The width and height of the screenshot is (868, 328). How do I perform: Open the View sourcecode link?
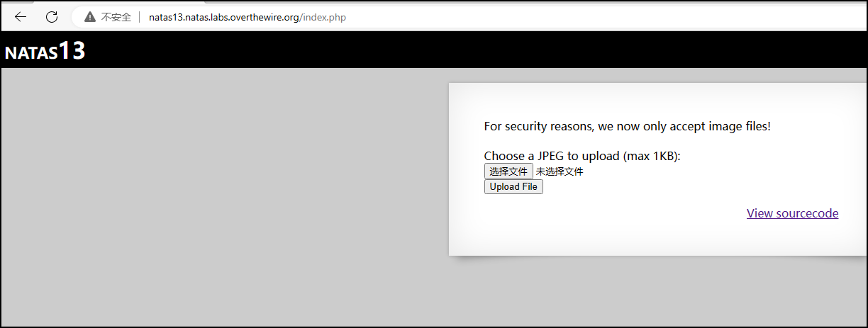pos(792,213)
